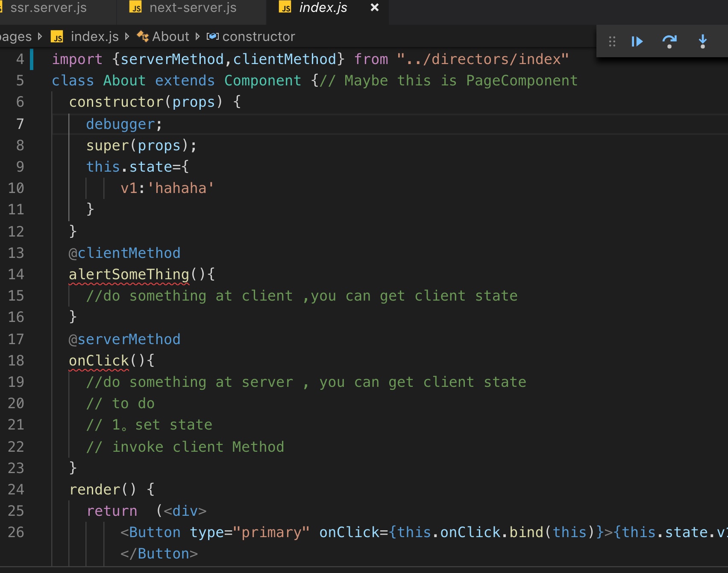Screen dimensions: 728x573
Task: Click the '../directors/index' import path
Action: tap(483, 59)
